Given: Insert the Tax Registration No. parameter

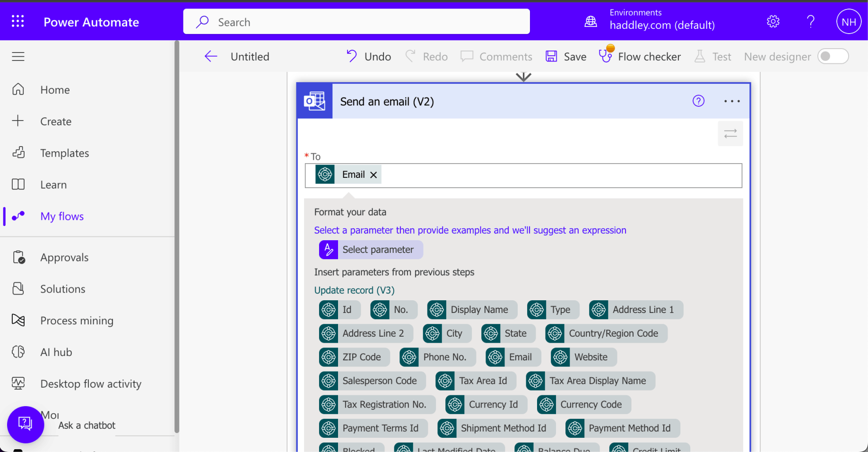Looking at the screenshot, I should click(x=377, y=404).
